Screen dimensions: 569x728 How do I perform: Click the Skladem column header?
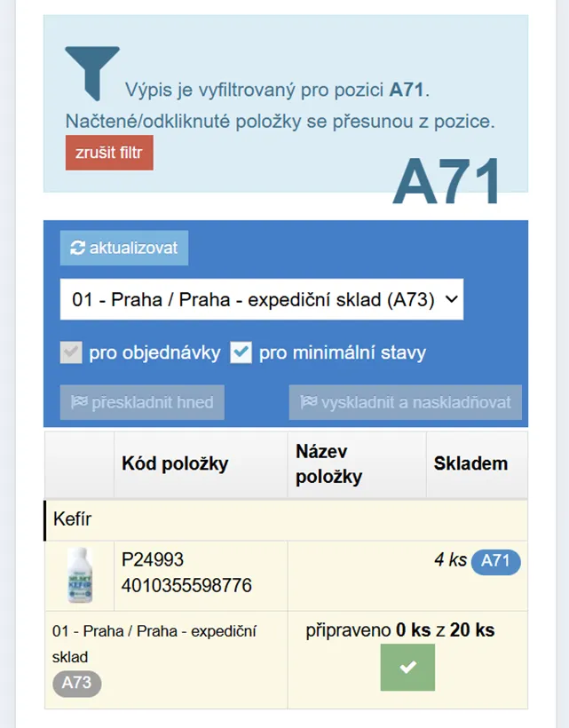(470, 463)
